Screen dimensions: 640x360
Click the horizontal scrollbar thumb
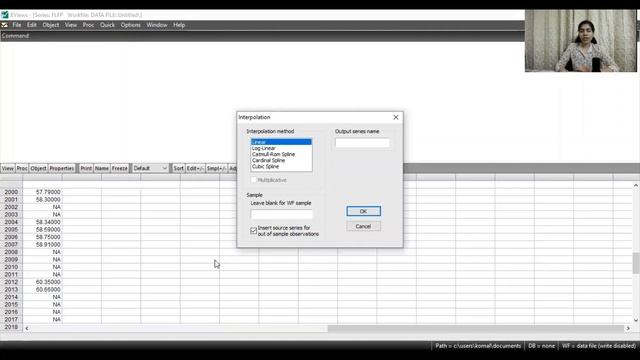coord(476,328)
